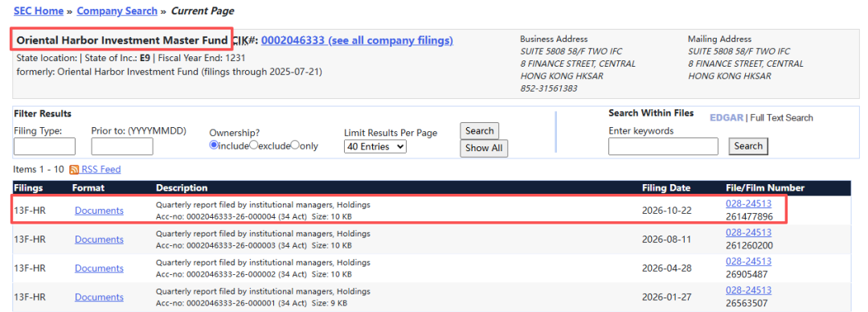This screenshot has width=868, height=312.
Task: Click accession number 0002046333-26-000003 text
Action: [231, 245]
